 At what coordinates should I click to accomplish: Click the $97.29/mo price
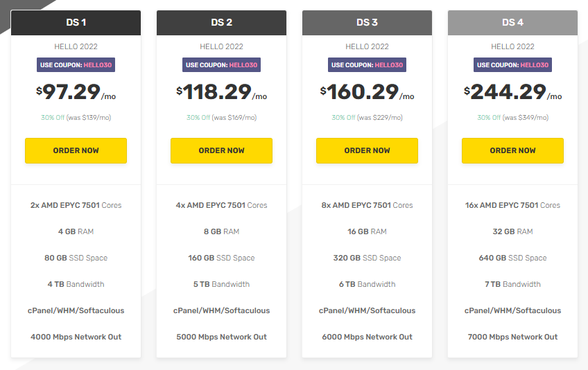(76, 92)
